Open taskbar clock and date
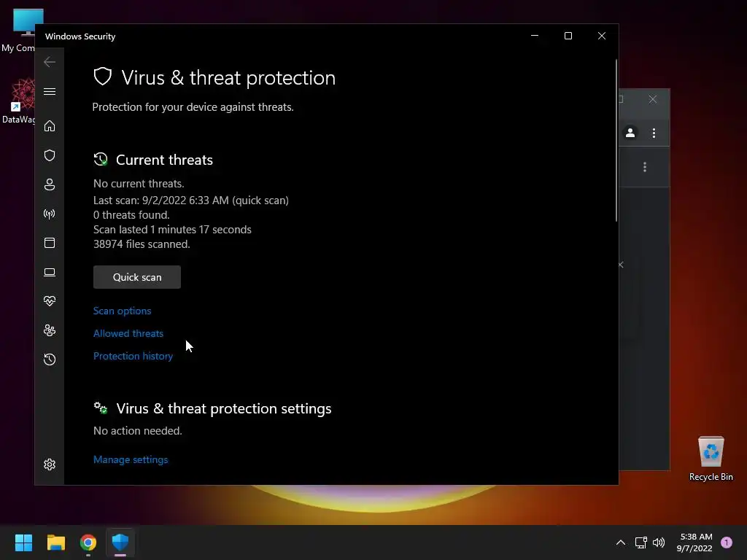Image resolution: width=747 pixels, height=560 pixels. [694, 542]
